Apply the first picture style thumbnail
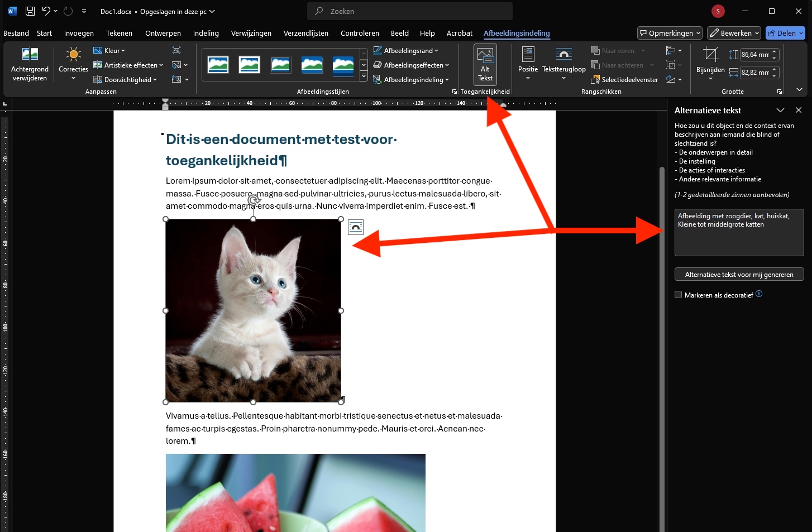 coord(218,65)
